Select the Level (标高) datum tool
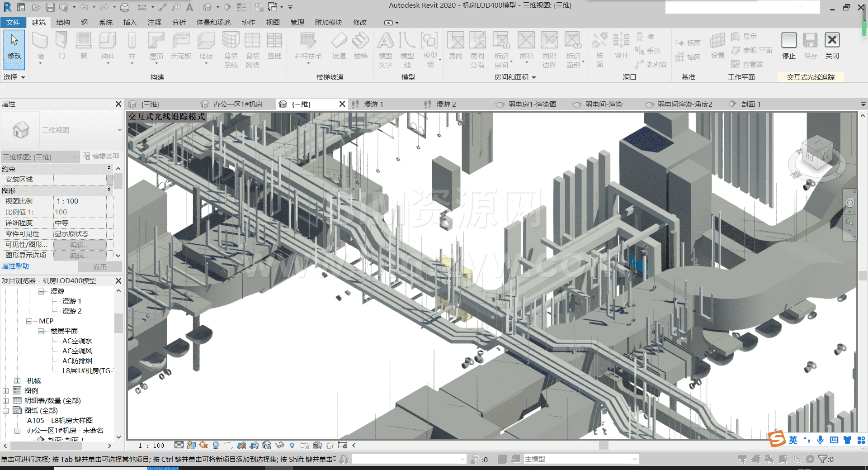Viewport: 868px width, 470px height. click(x=688, y=43)
